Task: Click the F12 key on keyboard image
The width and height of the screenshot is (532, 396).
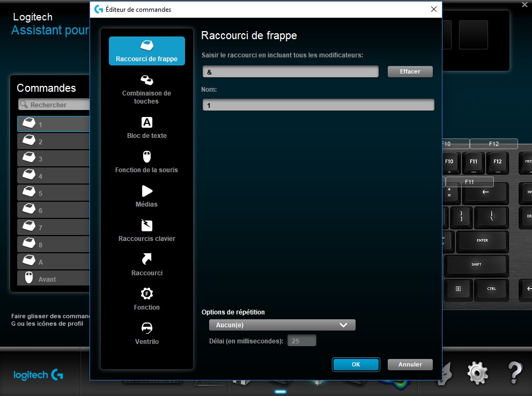Action: pos(497,162)
